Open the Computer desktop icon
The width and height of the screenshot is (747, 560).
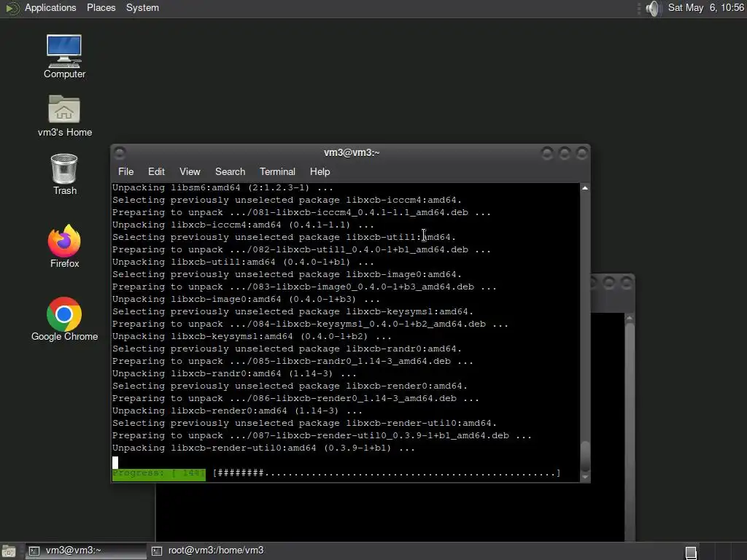[x=64, y=56]
